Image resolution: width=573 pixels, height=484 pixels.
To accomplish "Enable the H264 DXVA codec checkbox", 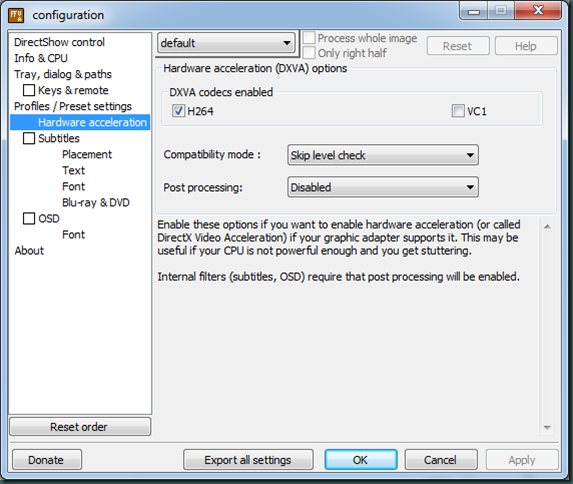I will [x=178, y=111].
